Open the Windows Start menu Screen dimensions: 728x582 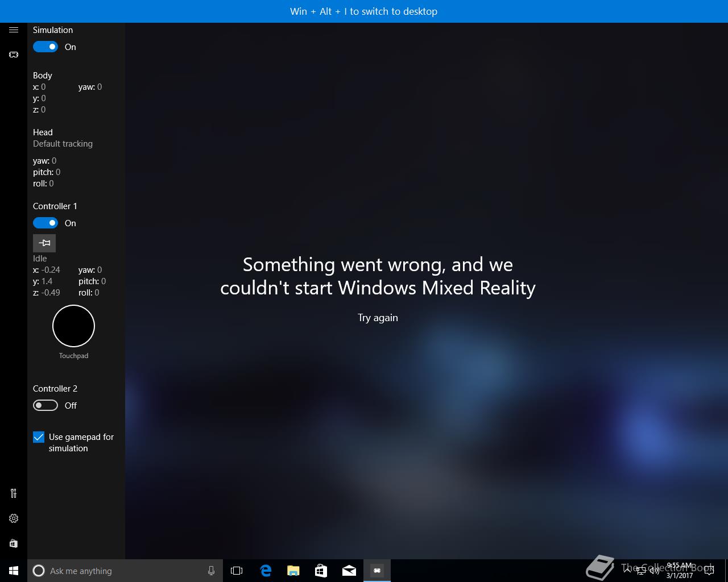(x=14, y=571)
